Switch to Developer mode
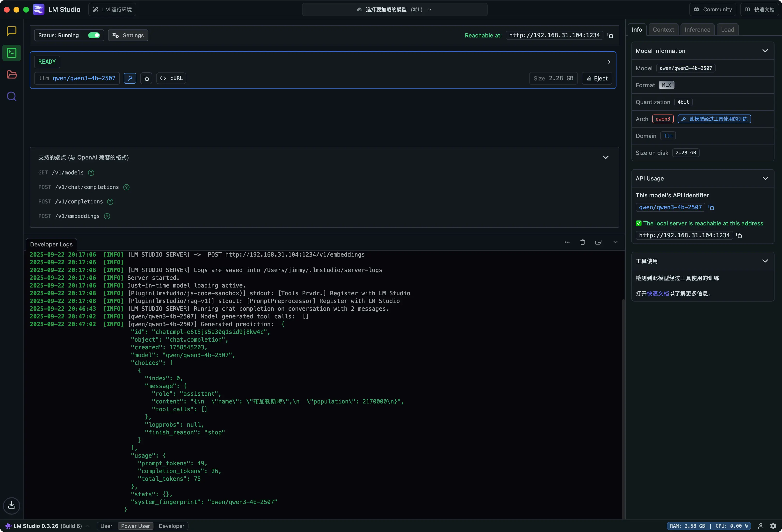The height and width of the screenshot is (532, 782). 171,526
